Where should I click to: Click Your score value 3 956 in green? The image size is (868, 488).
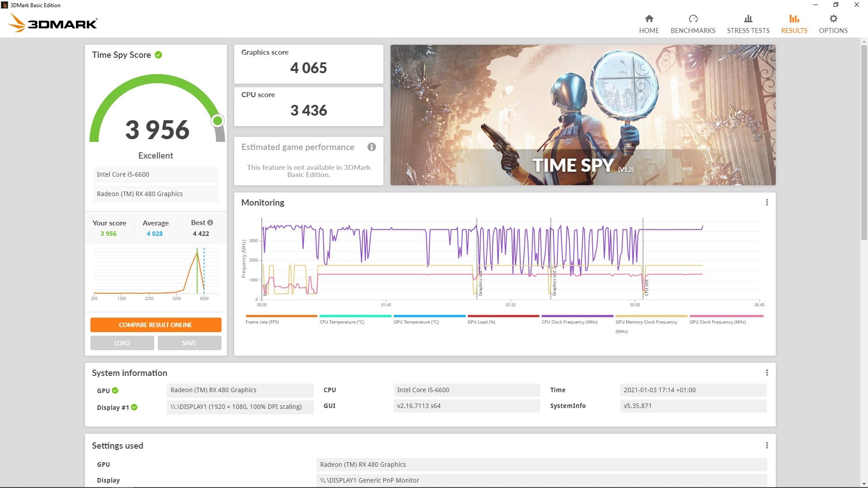(x=108, y=234)
